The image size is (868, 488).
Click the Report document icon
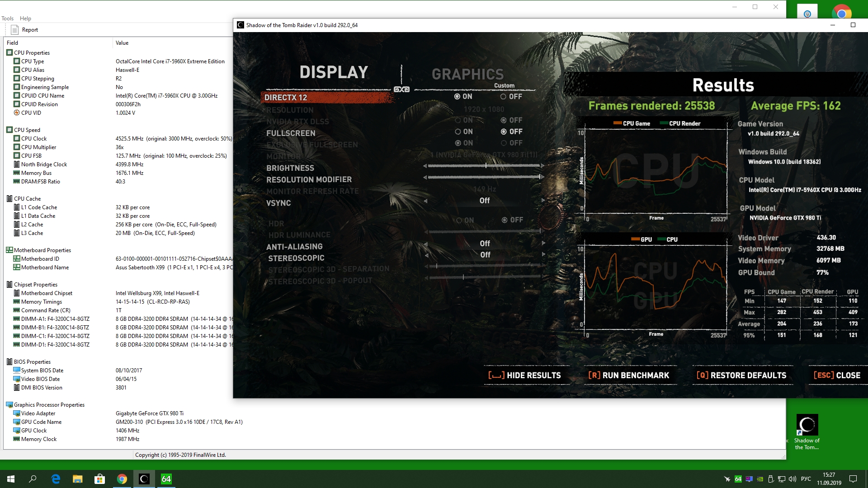pyautogui.click(x=14, y=30)
